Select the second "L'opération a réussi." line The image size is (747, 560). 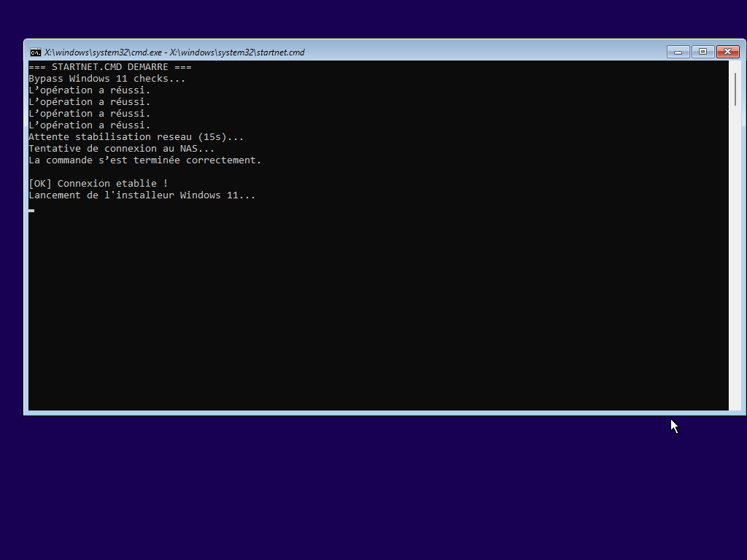tap(89, 102)
